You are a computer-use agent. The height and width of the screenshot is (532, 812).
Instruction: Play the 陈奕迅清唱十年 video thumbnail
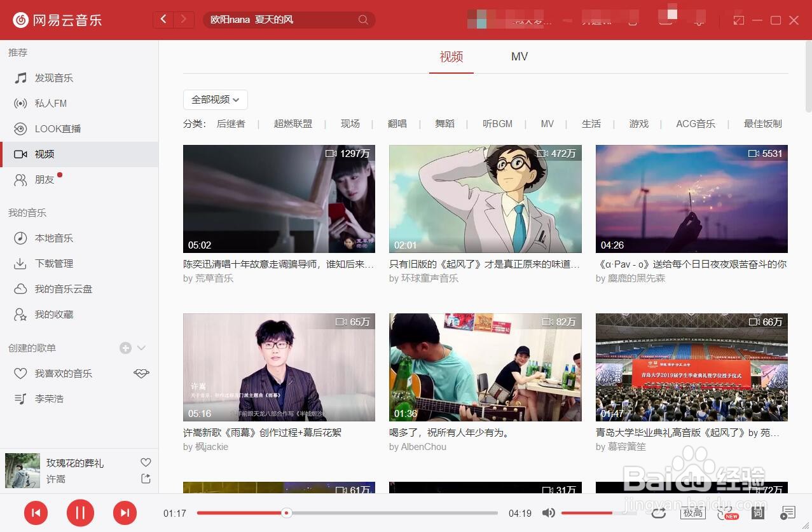[279, 199]
